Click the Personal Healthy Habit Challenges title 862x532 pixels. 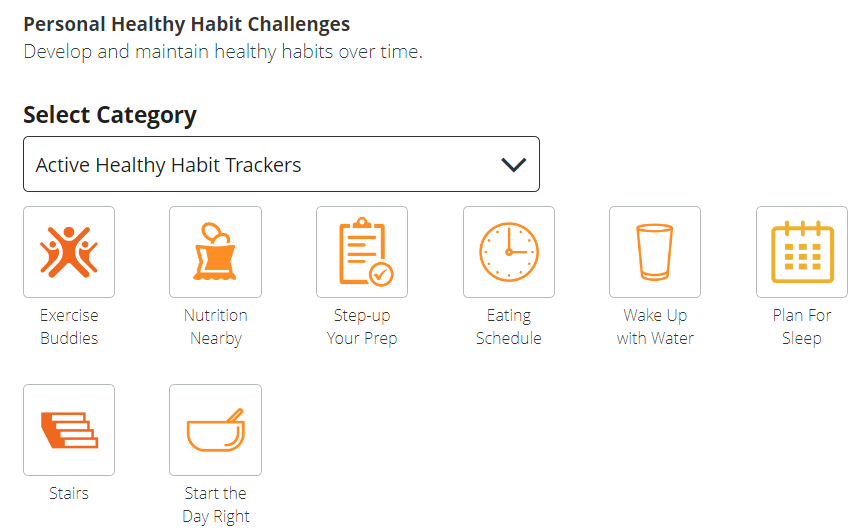click(x=187, y=24)
